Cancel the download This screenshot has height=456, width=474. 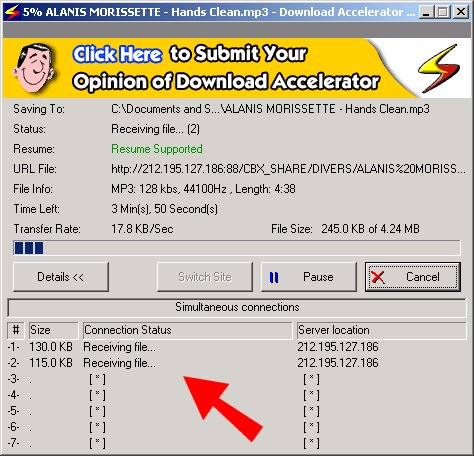pyautogui.click(x=413, y=277)
